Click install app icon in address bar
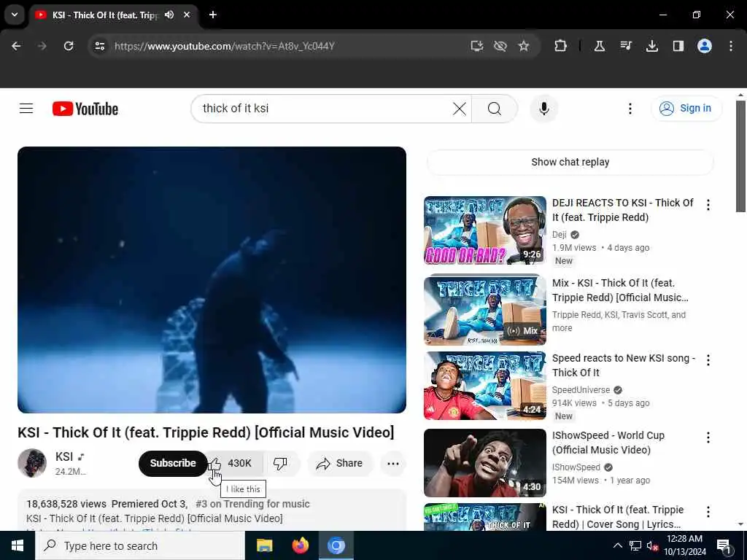The image size is (747, 560). (476, 46)
